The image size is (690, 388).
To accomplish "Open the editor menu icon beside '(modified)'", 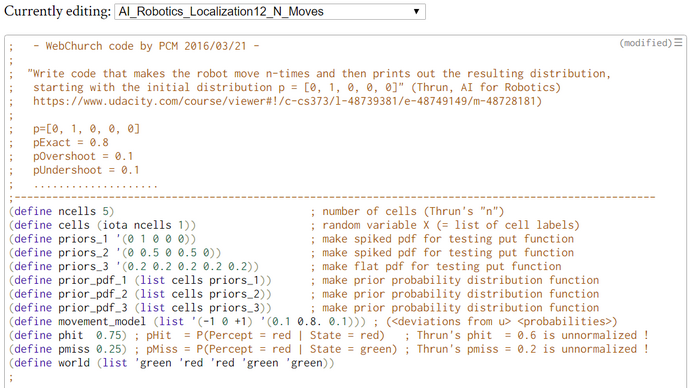I will [x=678, y=42].
